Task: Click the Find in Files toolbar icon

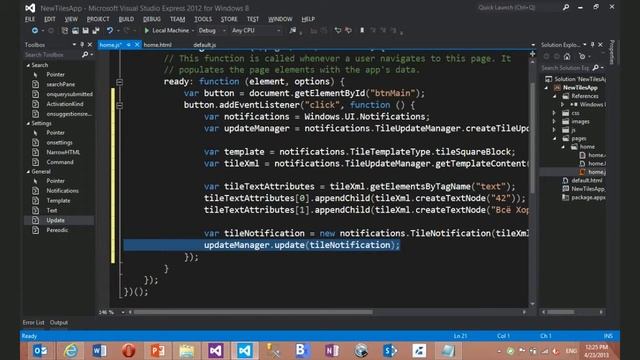Action: tap(293, 31)
